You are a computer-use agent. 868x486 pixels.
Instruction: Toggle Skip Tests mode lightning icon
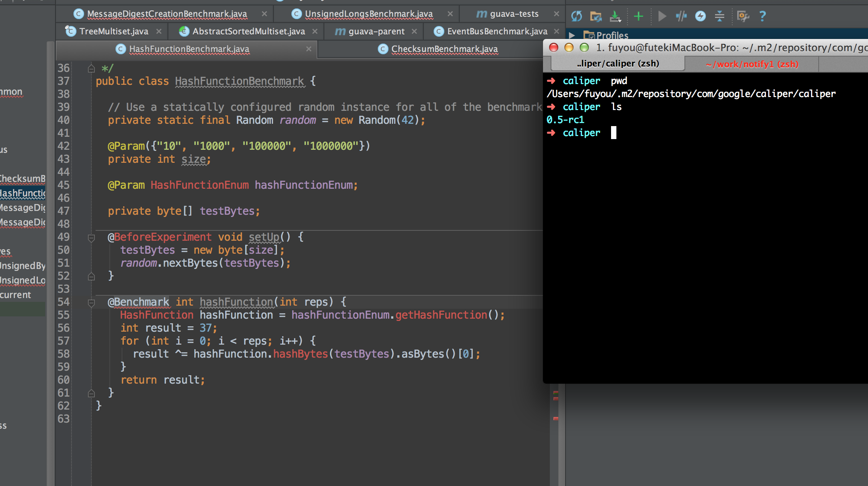point(700,16)
